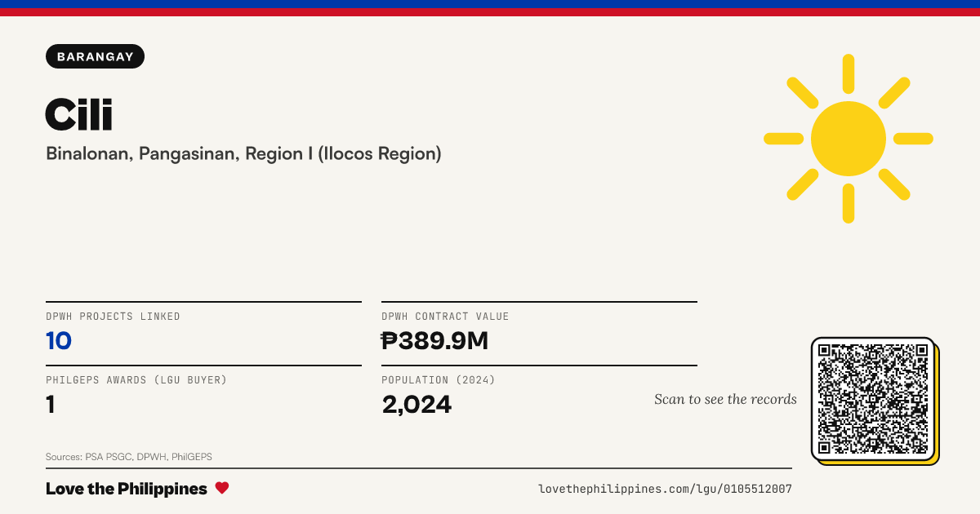Click the Love the Philippines logo text

click(127, 489)
